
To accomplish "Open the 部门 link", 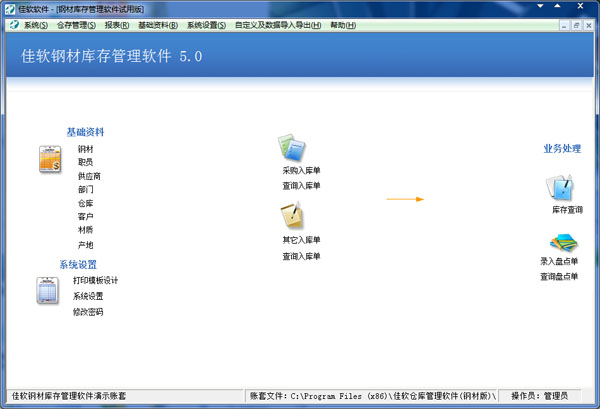I will 85,189.
